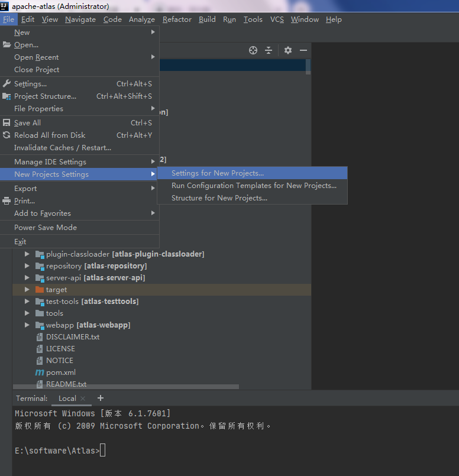Image resolution: width=459 pixels, height=476 pixels.
Task: Click the LICENSE file icon
Action: (40, 349)
